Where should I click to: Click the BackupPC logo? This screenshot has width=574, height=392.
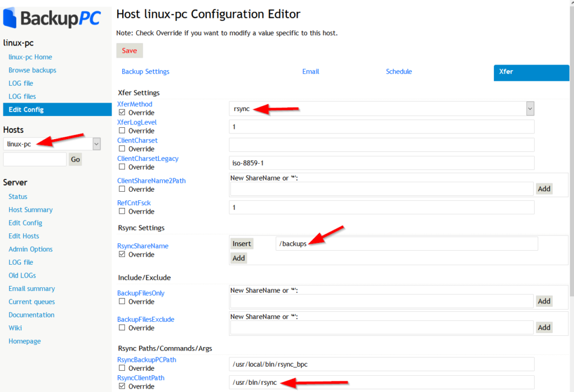click(x=52, y=17)
